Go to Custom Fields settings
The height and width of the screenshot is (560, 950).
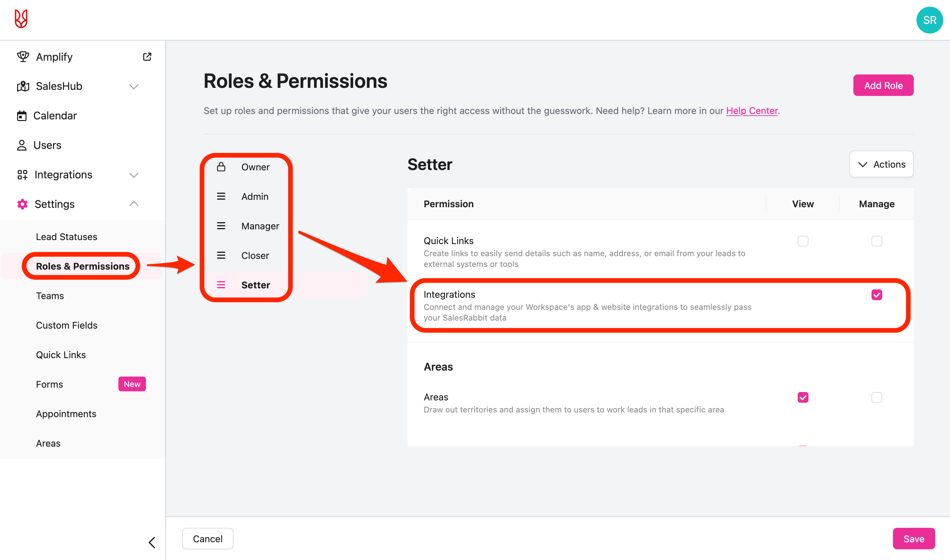[x=66, y=325]
